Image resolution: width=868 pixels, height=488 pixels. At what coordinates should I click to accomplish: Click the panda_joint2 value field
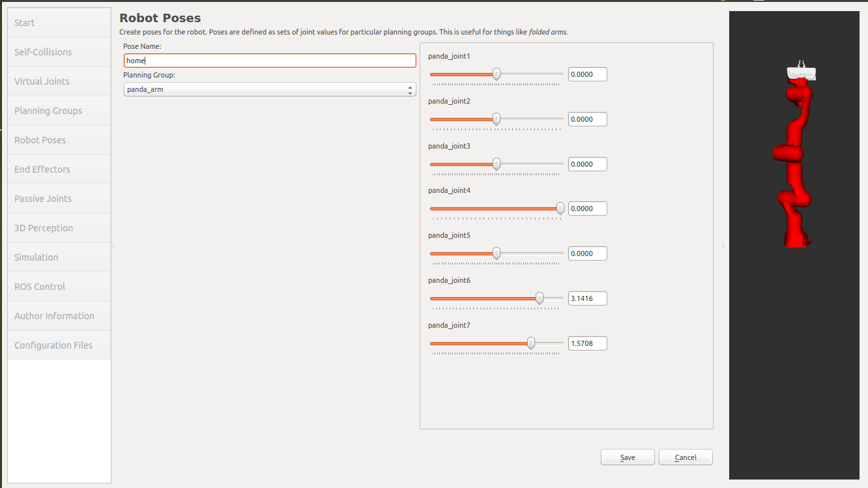[x=587, y=119]
